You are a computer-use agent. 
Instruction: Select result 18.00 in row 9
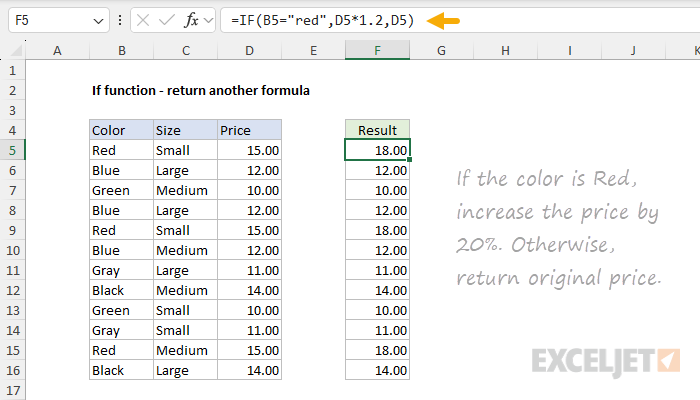(x=377, y=230)
